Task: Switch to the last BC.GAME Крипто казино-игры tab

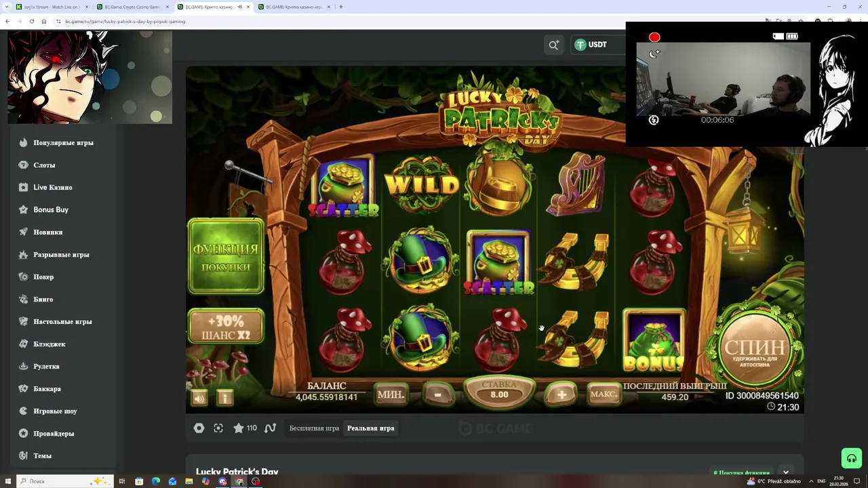Action: (293, 7)
